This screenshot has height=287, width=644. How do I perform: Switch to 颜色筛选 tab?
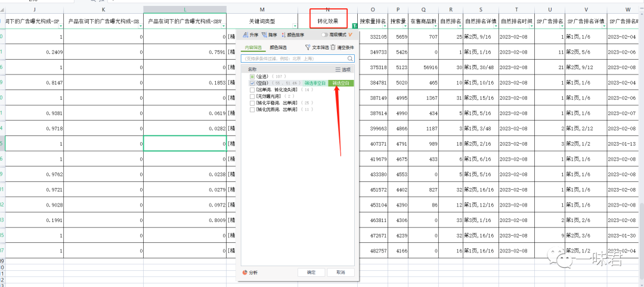(x=278, y=47)
